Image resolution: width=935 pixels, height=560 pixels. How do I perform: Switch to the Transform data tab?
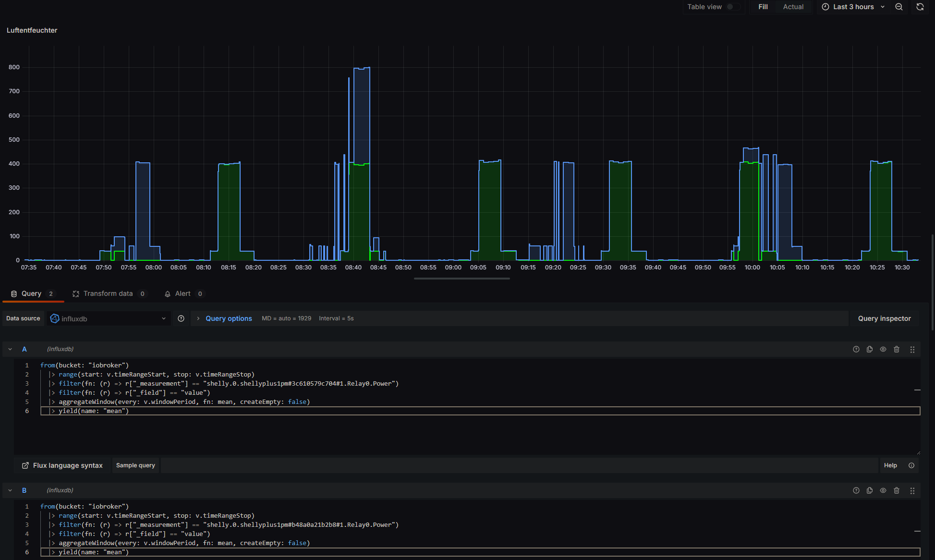pos(109,293)
